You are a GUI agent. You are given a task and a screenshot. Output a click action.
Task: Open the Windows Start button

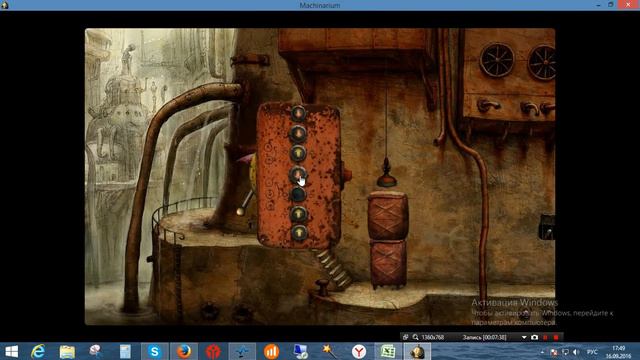click(x=11, y=351)
